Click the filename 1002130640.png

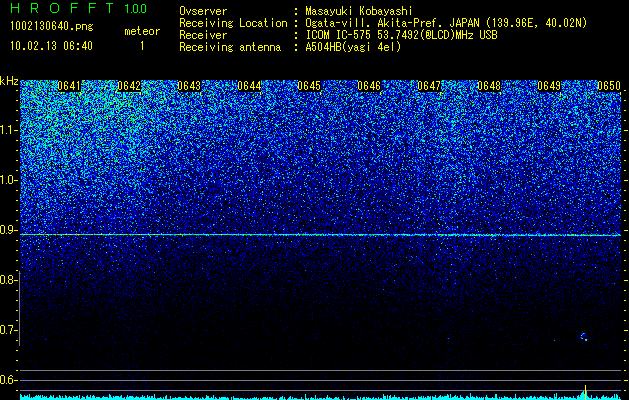pyautogui.click(x=52, y=26)
